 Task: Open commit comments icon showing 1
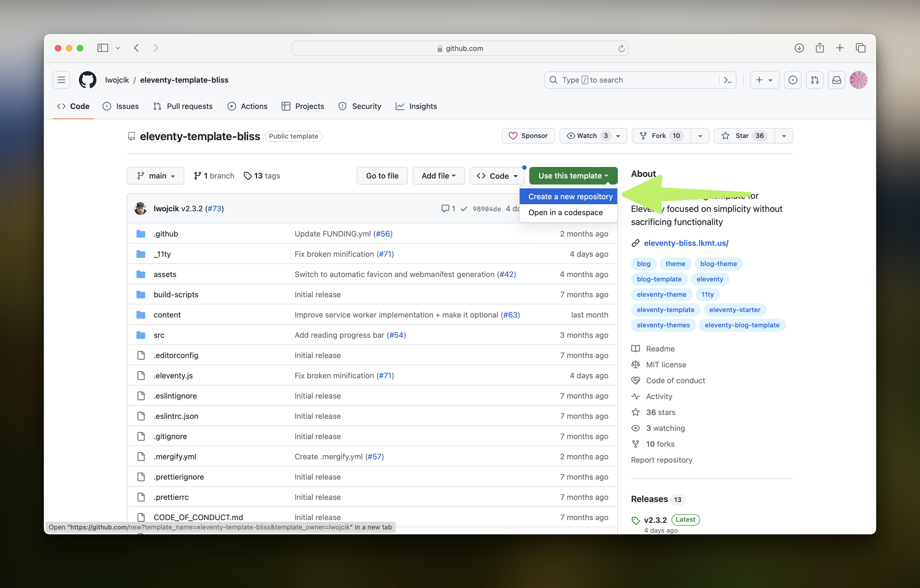pyautogui.click(x=448, y=209)
